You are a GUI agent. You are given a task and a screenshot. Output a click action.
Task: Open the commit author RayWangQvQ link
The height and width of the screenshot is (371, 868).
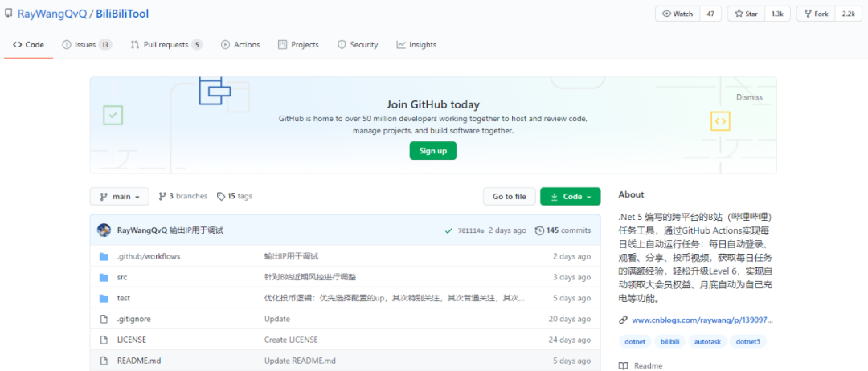[x=142, y=230]
